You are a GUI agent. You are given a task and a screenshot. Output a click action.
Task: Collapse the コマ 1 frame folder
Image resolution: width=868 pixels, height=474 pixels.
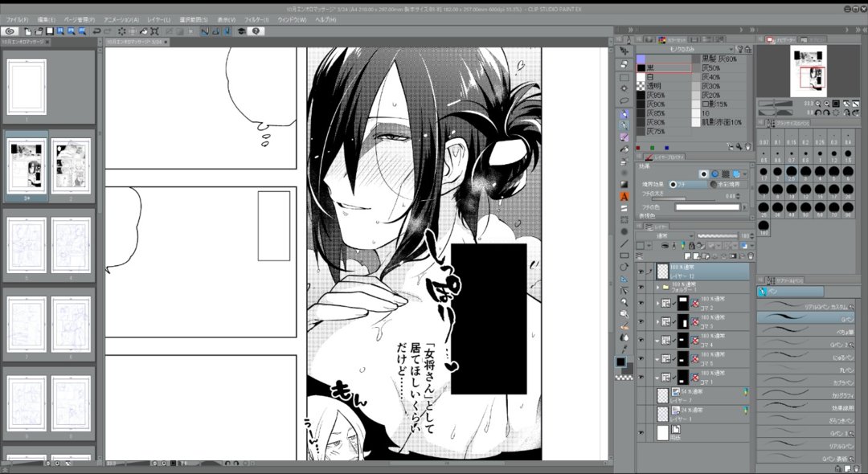pos(657,378)
